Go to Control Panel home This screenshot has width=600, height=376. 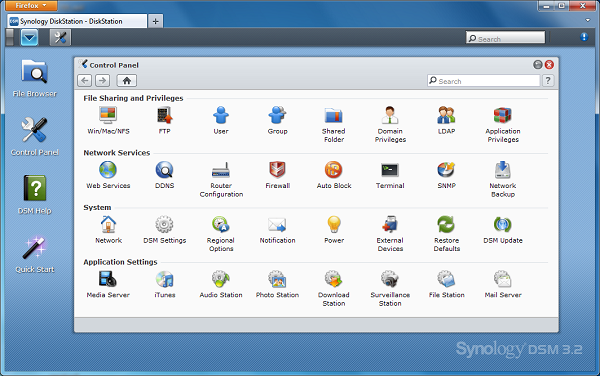pos(127,81)
